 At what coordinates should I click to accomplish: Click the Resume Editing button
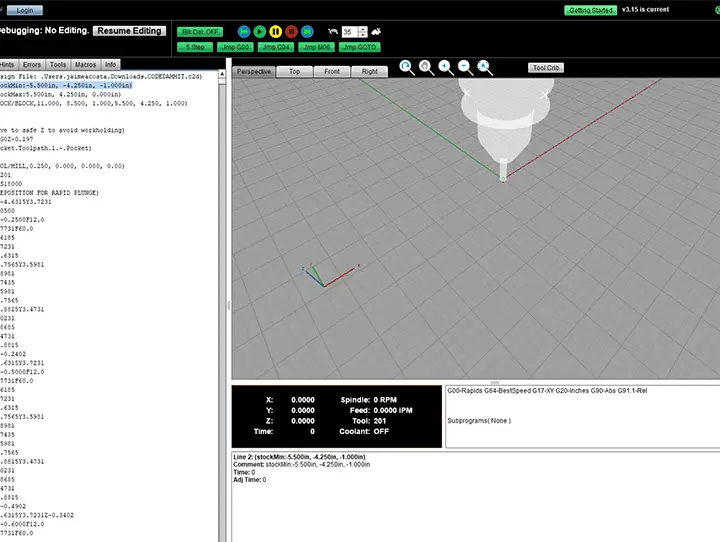tap(129, 31)
